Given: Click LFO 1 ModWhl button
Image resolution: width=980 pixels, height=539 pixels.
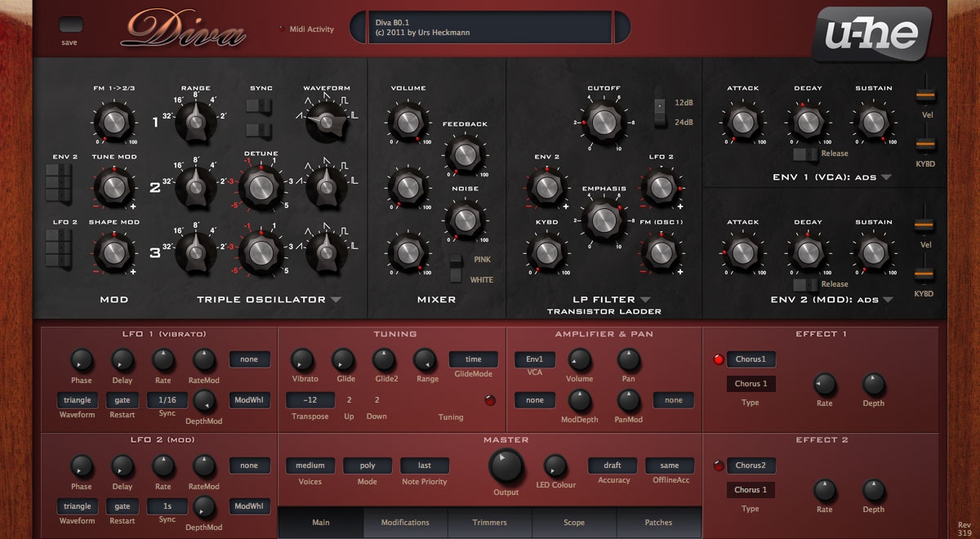Looking at the screenshot, I should click(x=249, y=400).
